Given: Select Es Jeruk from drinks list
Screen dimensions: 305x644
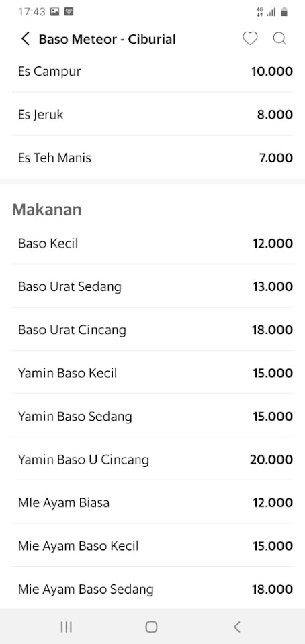Looking at the screenshot, I should tap(152, 114).
